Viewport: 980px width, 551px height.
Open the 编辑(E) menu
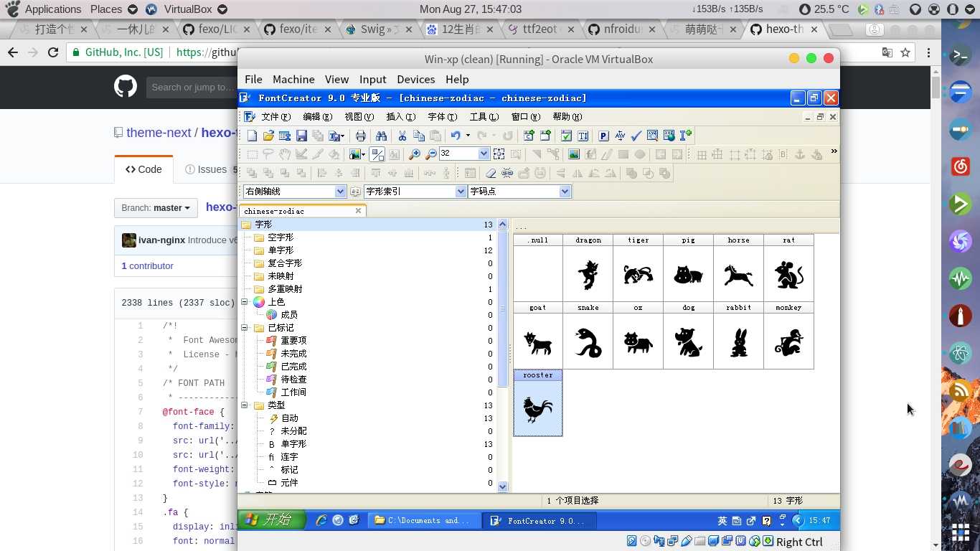pos(317,117)
